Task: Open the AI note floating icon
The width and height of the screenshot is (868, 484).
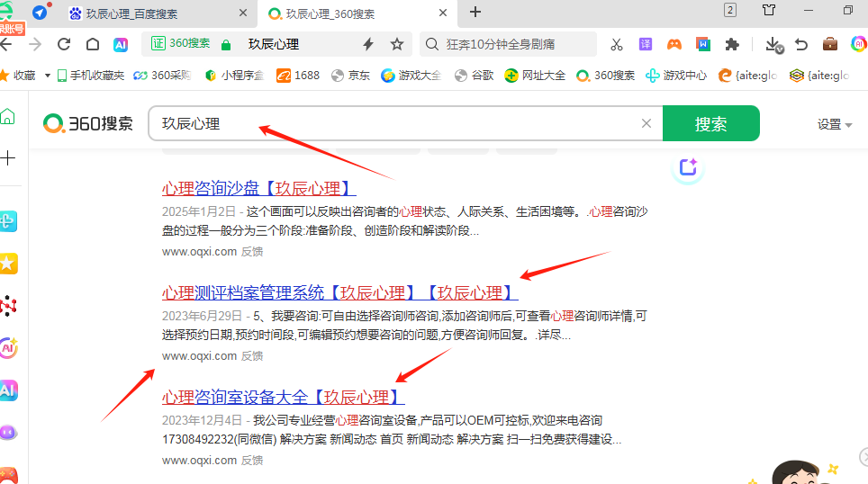Action: [x=688, y=167]
